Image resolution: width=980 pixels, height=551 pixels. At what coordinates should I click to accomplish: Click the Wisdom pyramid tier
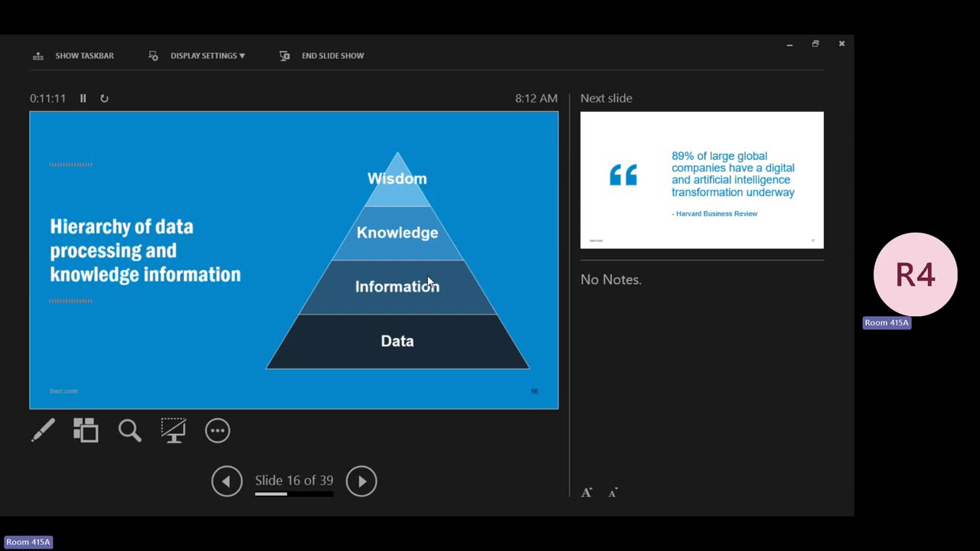[397, 178]
